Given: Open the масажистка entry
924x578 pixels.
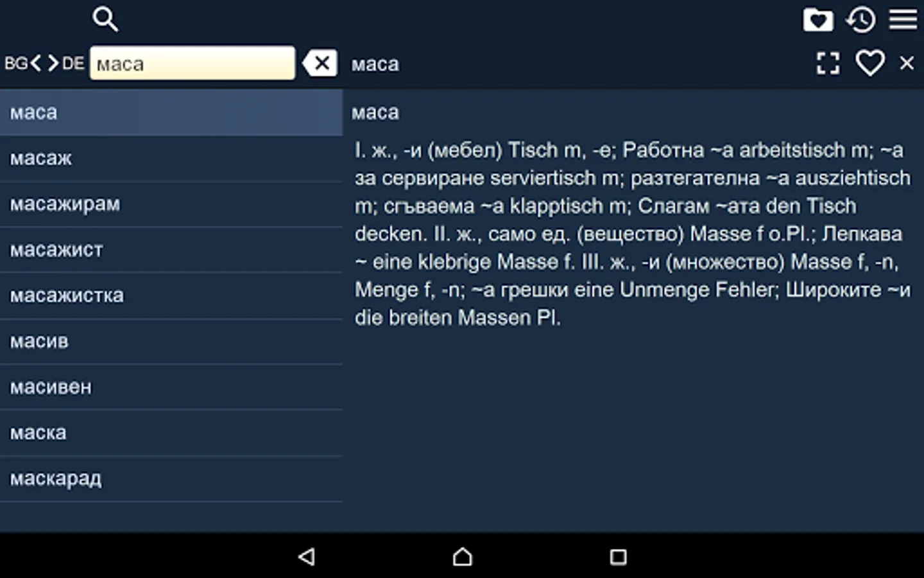Looking at the screenshot, I should pos(171,295).
